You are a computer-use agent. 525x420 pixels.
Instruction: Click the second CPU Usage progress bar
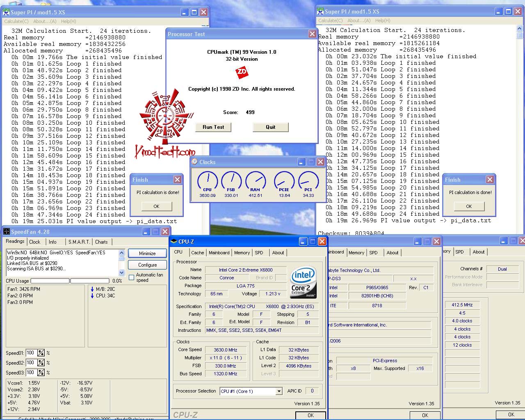(x=90, y=281)
